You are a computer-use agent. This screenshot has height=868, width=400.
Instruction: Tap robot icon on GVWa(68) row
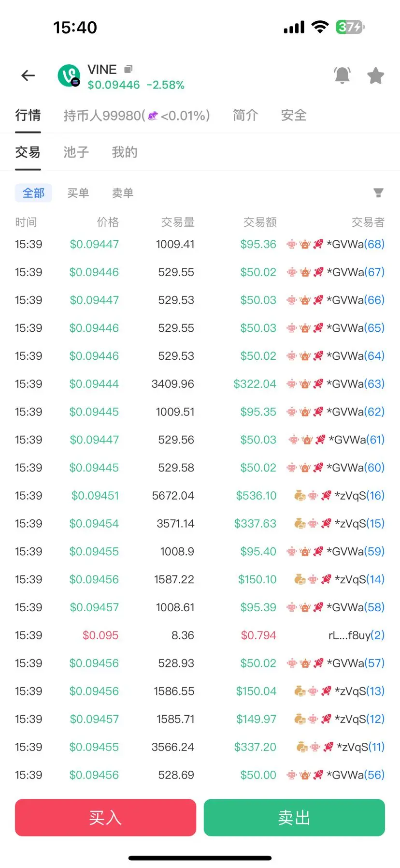[292, 244]
